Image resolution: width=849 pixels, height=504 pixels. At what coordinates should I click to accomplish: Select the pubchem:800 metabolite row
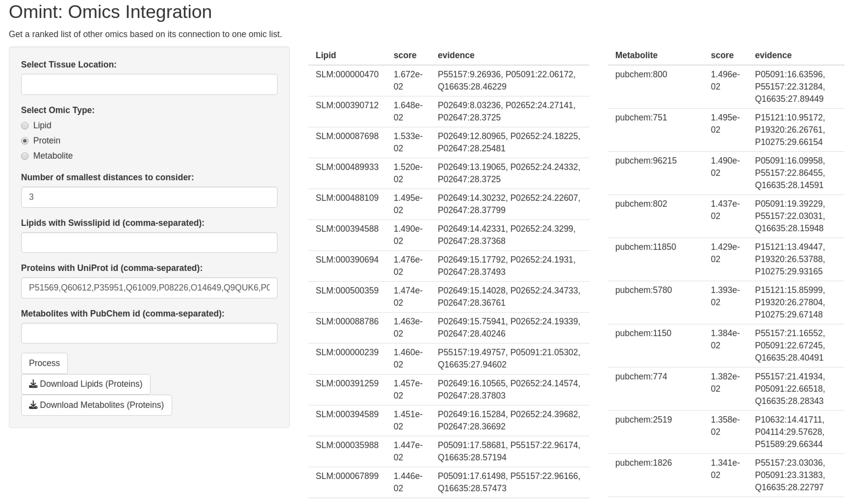click(641, 74)
